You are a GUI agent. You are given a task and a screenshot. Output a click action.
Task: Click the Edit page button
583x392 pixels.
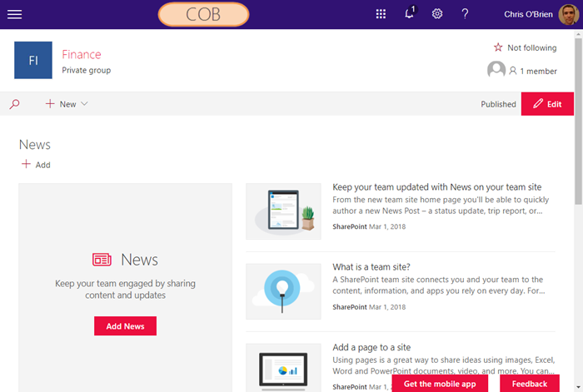[x=547, y=104]
